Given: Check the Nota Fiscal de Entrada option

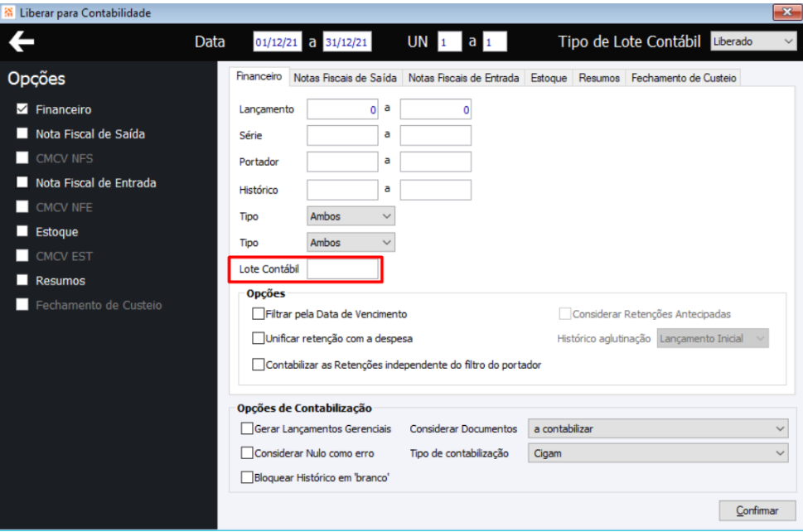Looking at the screenshot, I should [x=22, y=182].
